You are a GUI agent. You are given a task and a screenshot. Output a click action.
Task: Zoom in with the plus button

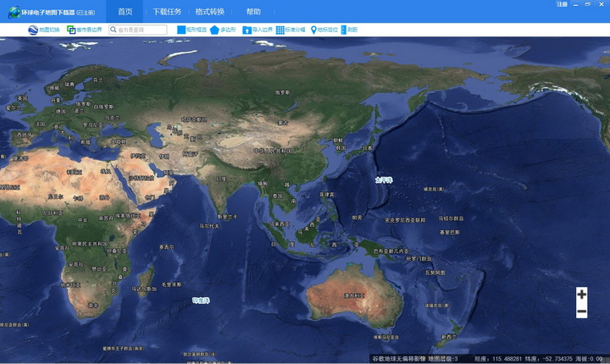pyautogui.click(x=581, y=295)
